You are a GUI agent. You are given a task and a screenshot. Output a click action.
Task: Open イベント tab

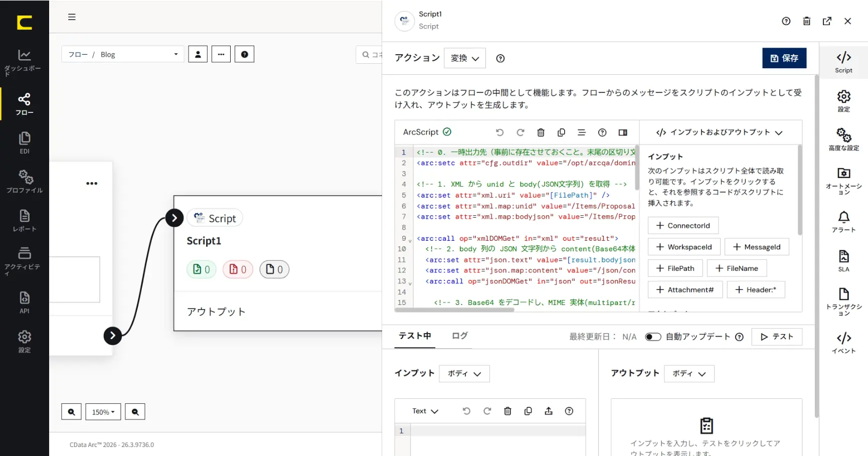point(843,343)
